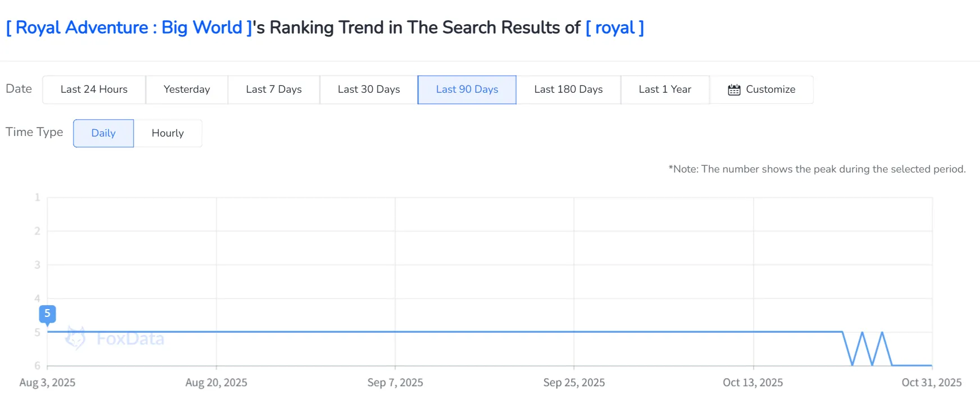Select the Last 90 Days option
Screen dimensions: 980x413
click(x=467, y=90)
